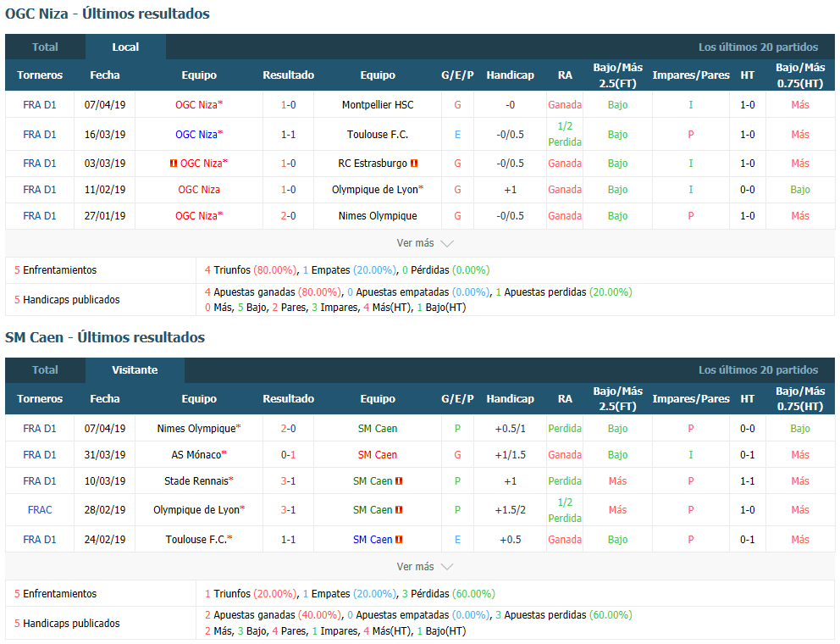Click OGC Niza team on 11/02/19 row

pos(199,189)
